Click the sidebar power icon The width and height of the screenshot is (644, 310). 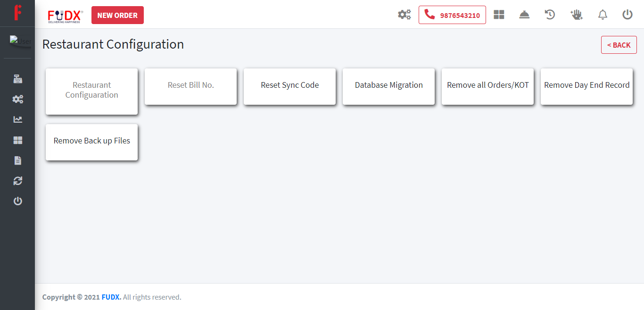(x=17, y=201)
